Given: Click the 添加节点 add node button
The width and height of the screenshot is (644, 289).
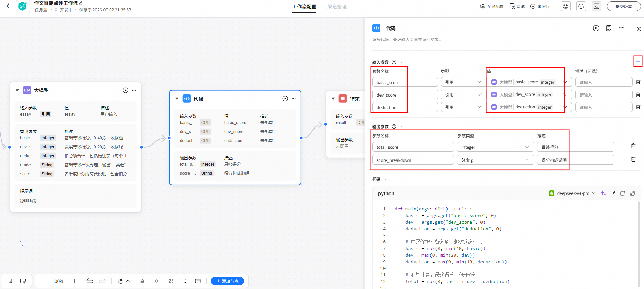Looking at the screenshot, I should 227,281.
